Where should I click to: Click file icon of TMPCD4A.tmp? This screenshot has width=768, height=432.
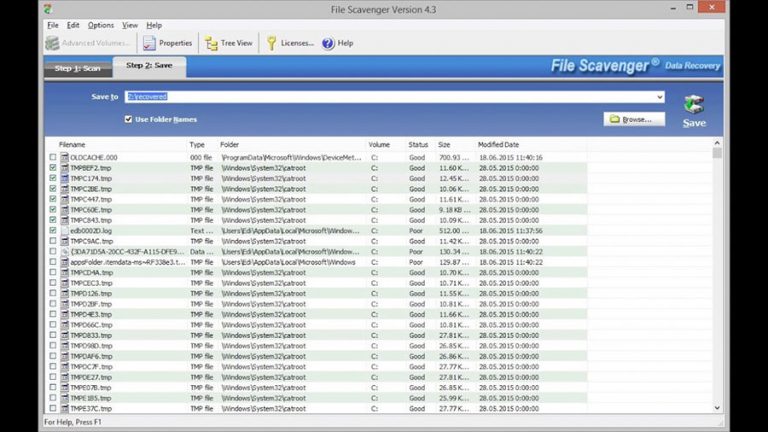(64, 272)
